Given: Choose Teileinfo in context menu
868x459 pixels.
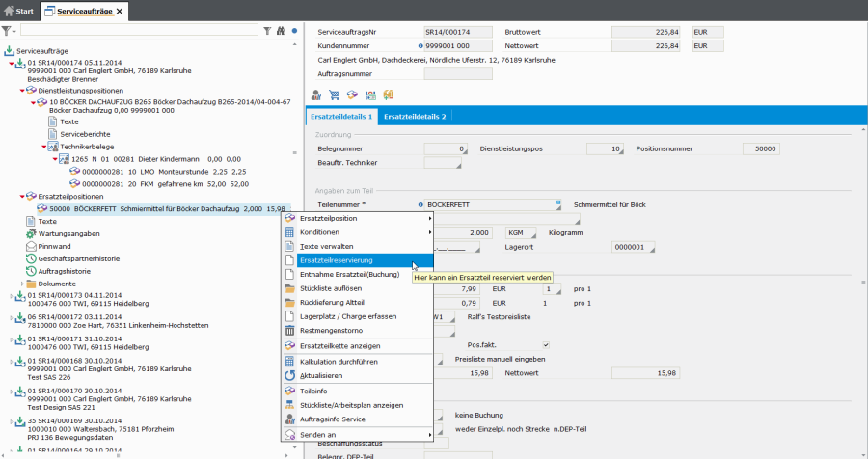Looking at the screenshot, I should pos(358,391).
